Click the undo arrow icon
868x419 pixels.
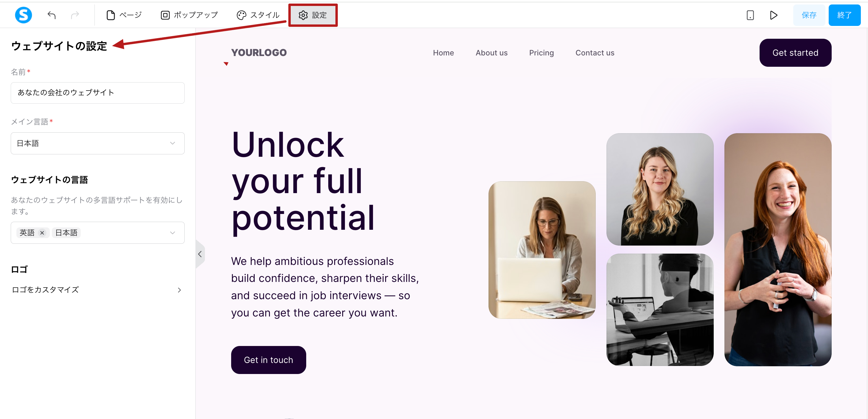click(x=52, y=15)
